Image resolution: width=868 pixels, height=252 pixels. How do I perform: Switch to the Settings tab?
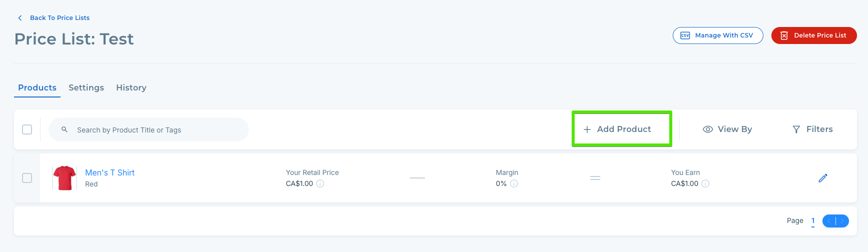(86, 87)
